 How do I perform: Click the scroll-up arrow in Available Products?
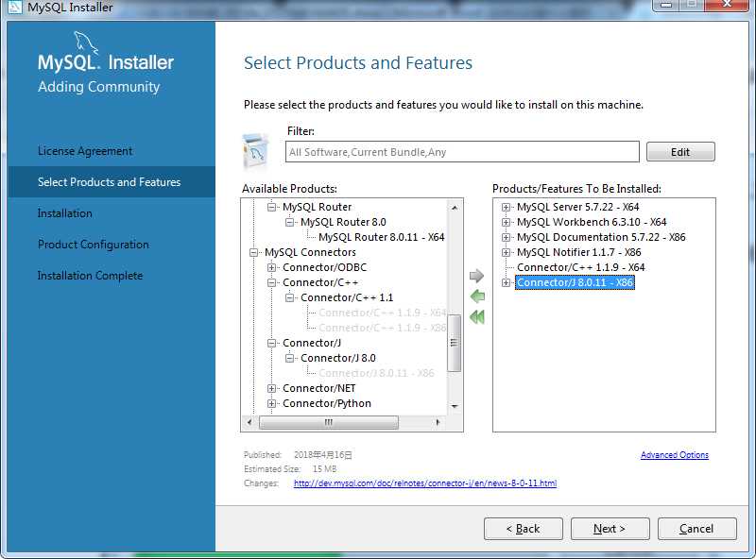pyautogui.click(x=455, y=208)
